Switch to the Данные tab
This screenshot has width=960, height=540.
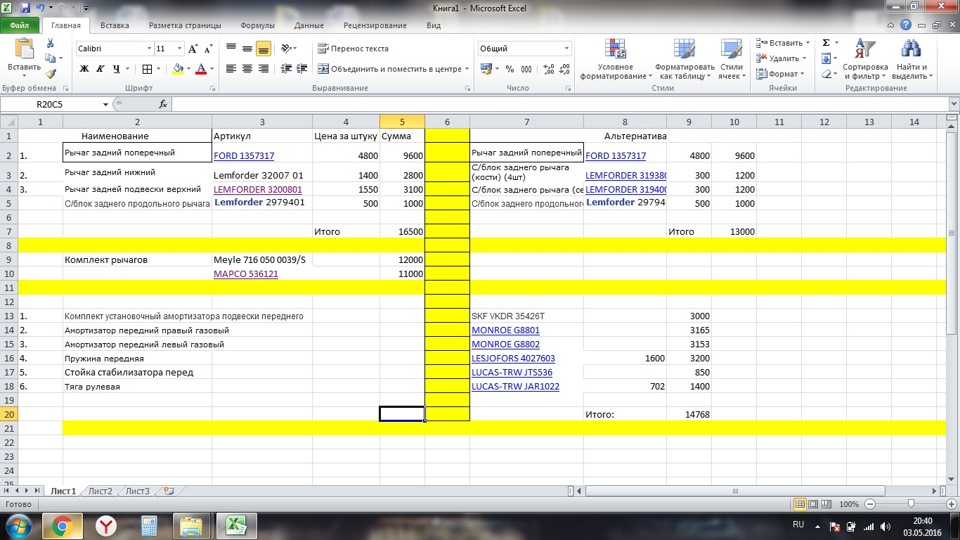[x=309, y=26]
